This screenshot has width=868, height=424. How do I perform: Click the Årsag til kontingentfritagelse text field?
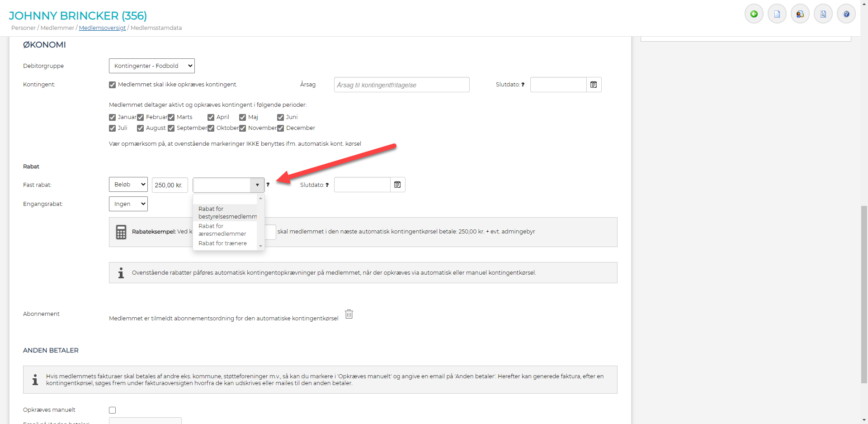coord(401,85)
